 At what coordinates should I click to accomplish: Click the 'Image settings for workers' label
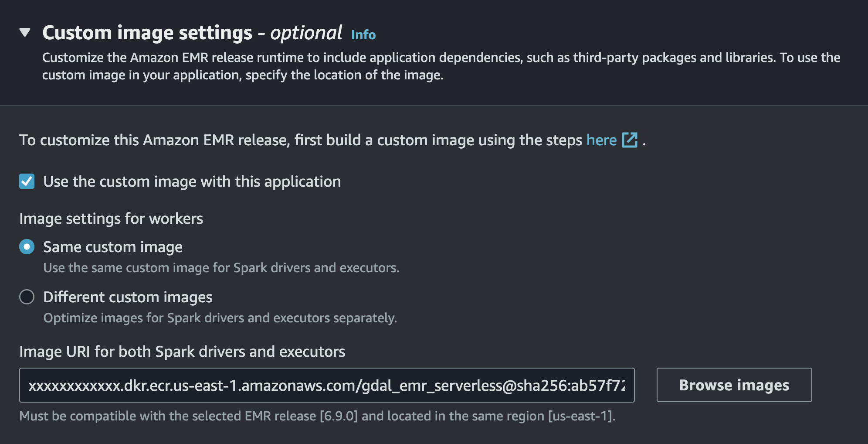(111, 219)
